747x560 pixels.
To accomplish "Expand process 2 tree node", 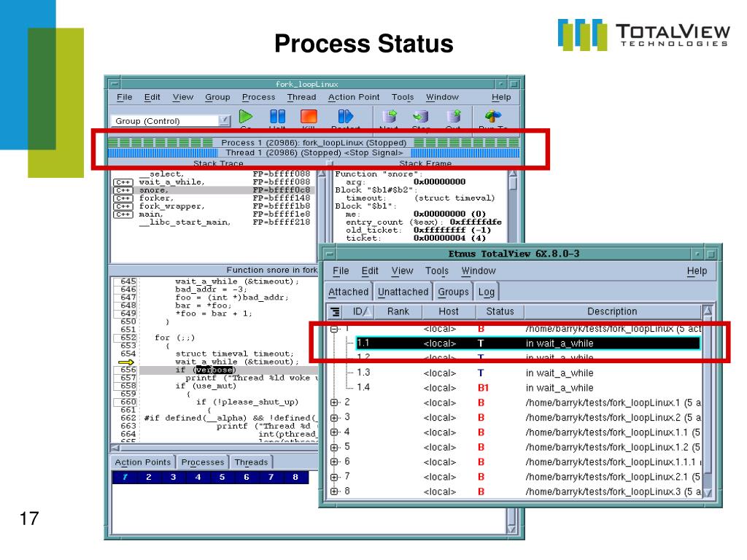I will (x=334, y=402).
